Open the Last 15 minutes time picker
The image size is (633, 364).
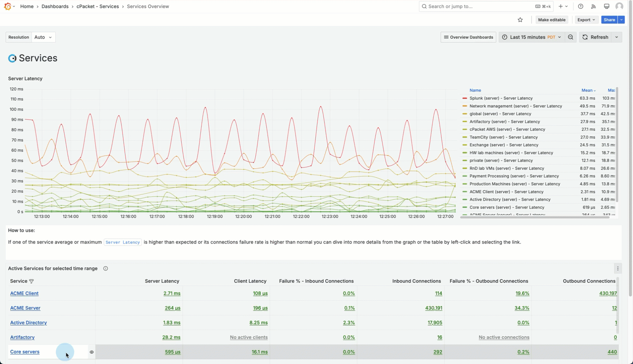click(532, 37)
